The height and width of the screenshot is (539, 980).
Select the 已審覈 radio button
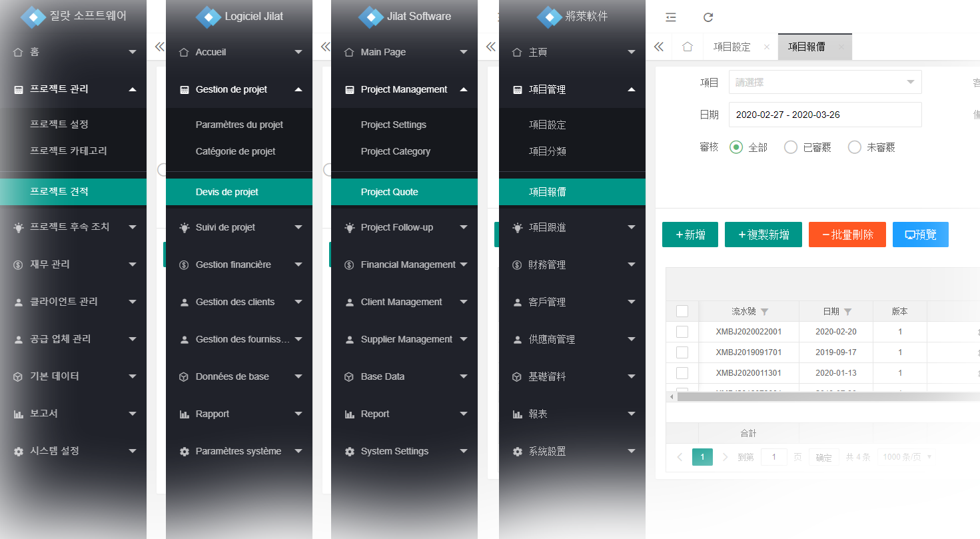pyautogui.click(x=791, y=147)
